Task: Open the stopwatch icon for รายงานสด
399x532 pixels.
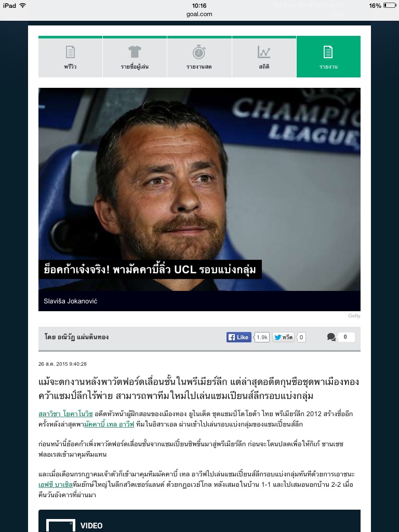Action: (x=199, y=52)
